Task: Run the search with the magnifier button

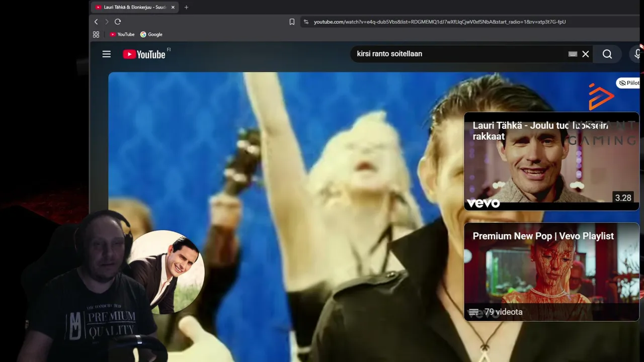Action: click(x=607, y=54)
